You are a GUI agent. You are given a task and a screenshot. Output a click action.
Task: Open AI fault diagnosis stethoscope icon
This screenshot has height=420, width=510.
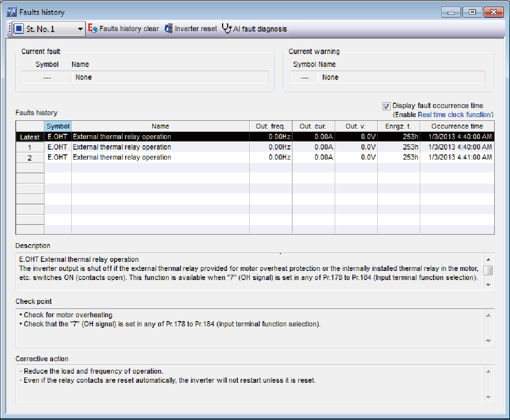226,29
